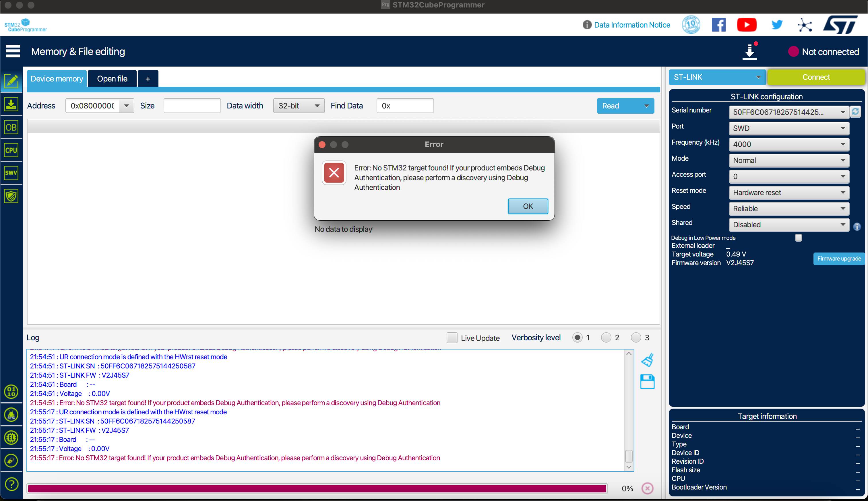Image resolution: width=868 pixels, height=501 pixels.
Task: Refresh the ST-LINK serial number list
Action: click(x=855, y=112)
